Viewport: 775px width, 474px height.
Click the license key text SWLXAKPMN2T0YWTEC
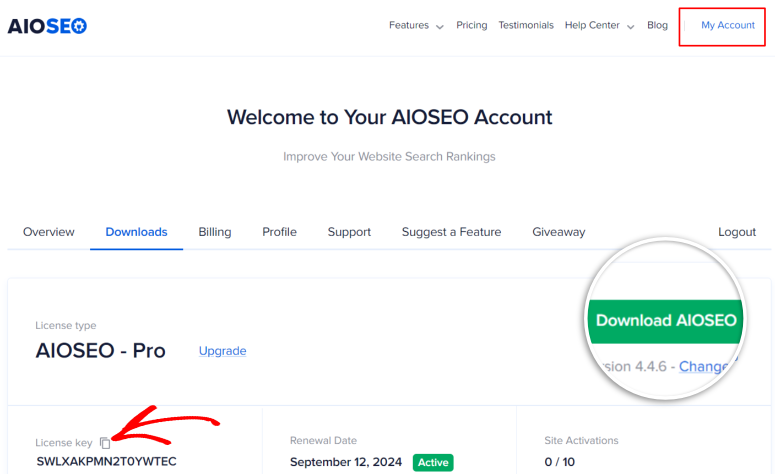tap(106, 462)
